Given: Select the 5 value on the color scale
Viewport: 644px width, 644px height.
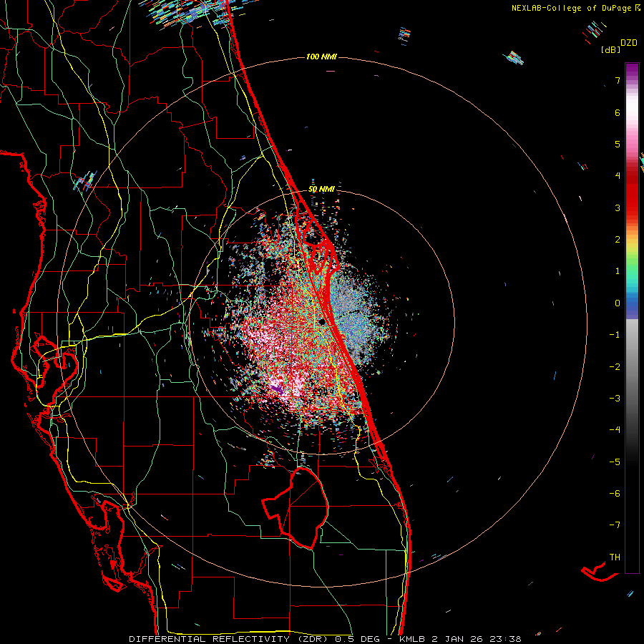Looking at the screenshot, I should (x=618, y=144).
